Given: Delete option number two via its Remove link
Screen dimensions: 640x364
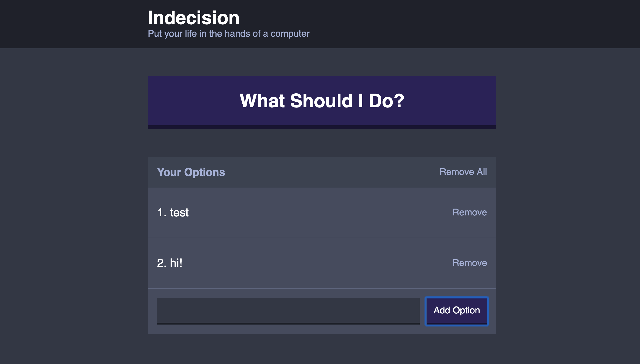Looking at the screenshot, I should click(x=469, y=263).
